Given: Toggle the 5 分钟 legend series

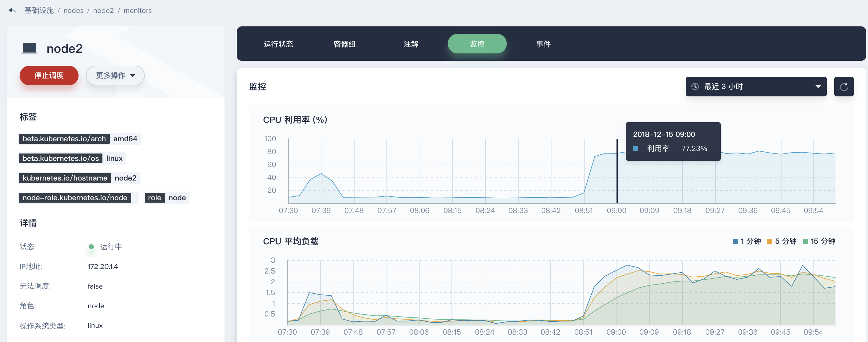Looking at the screenshot, I should (x=782, y=241).
